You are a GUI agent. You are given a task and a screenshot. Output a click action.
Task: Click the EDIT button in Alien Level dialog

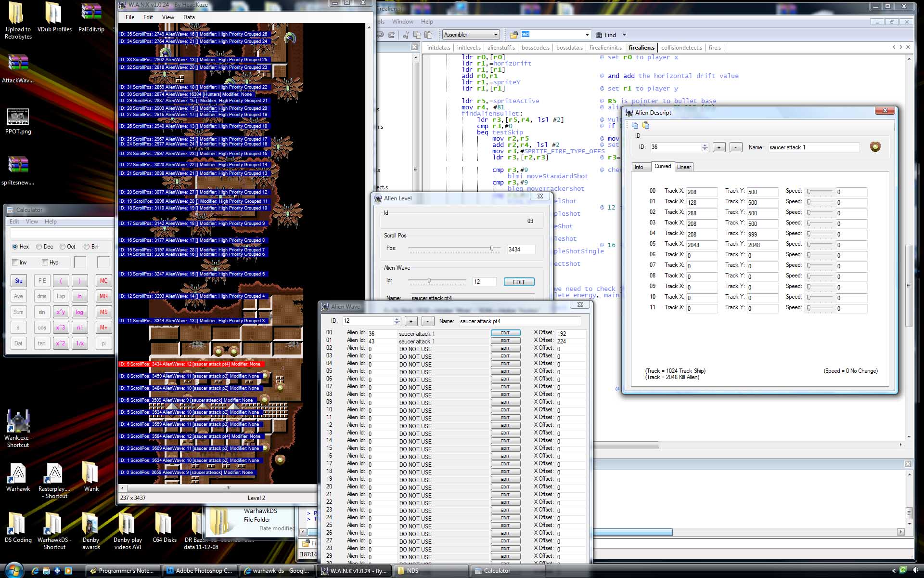[519, 282]
